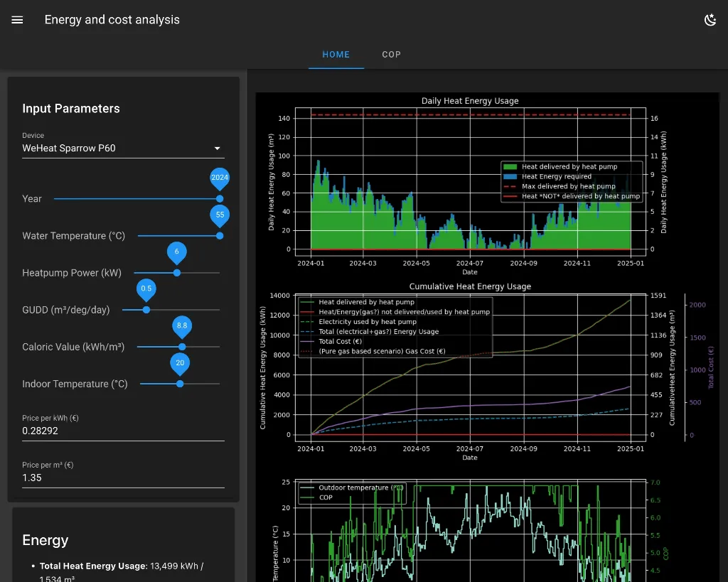Image resolution: width=728 pixels, height=582 pixels.
Task: Click the Heat delivered by heat pump green legend swatch
Action: [510, 167]
